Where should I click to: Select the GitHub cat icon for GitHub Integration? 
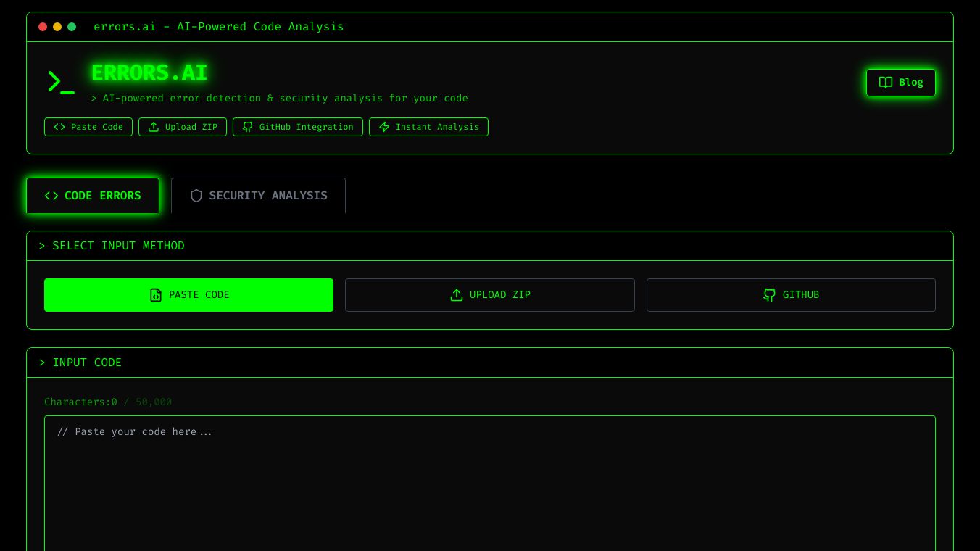[247, 127]
